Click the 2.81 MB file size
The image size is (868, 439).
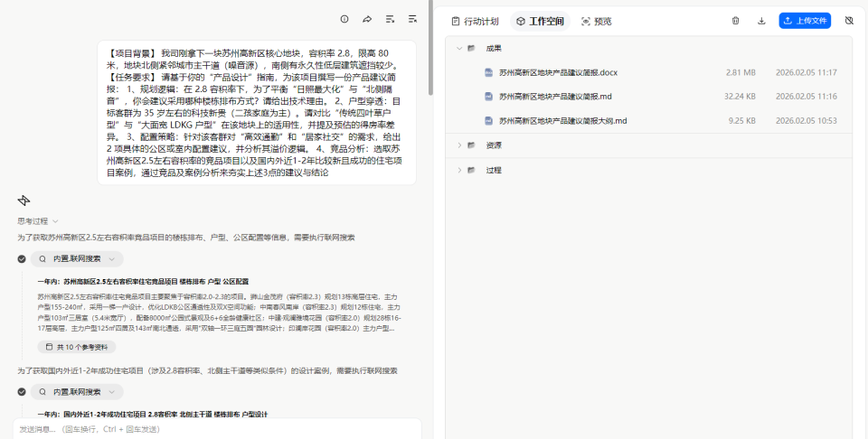pos(741,72)
